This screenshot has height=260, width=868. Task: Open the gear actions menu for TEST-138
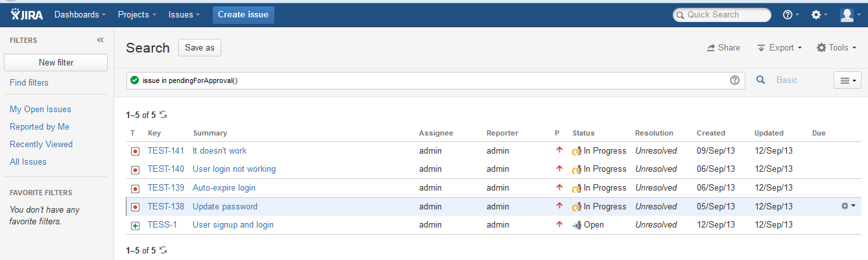click(848, 206)
